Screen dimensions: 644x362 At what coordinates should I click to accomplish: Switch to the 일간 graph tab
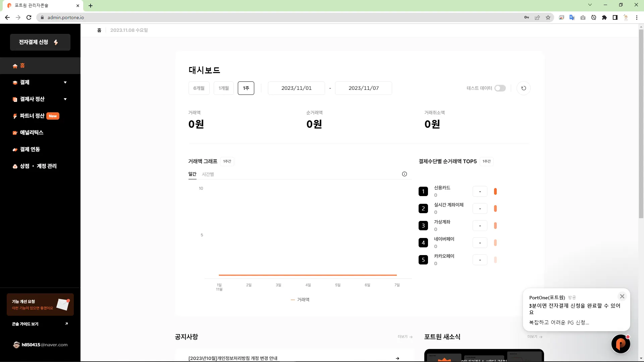[x=192, y=174]
